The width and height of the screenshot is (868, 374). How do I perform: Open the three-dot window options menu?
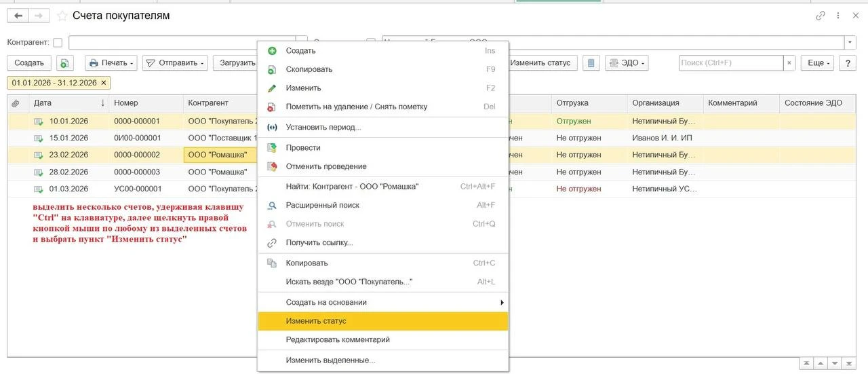click(x=839, y=15)
